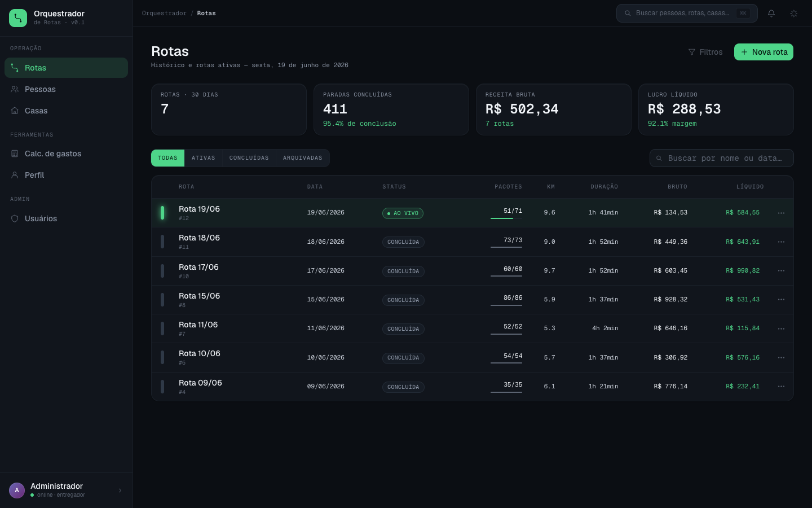Click package progress bar for Rota 18/06

(506, 247)
